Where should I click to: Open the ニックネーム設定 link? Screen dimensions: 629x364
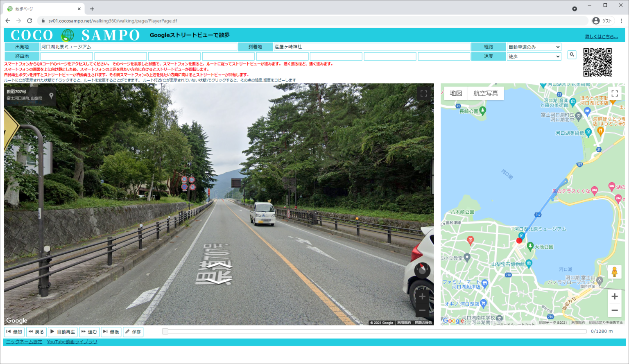(x=24, y=342)
